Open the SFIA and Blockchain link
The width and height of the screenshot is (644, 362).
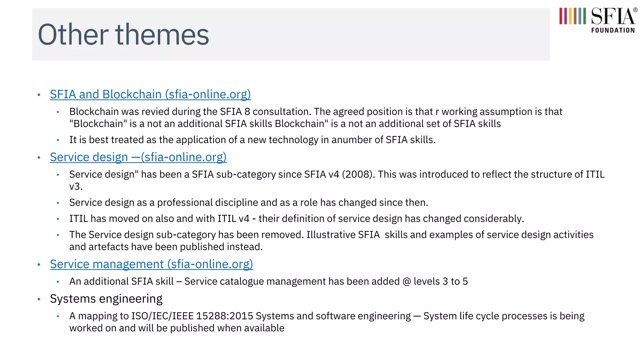[x=150, y=94]
